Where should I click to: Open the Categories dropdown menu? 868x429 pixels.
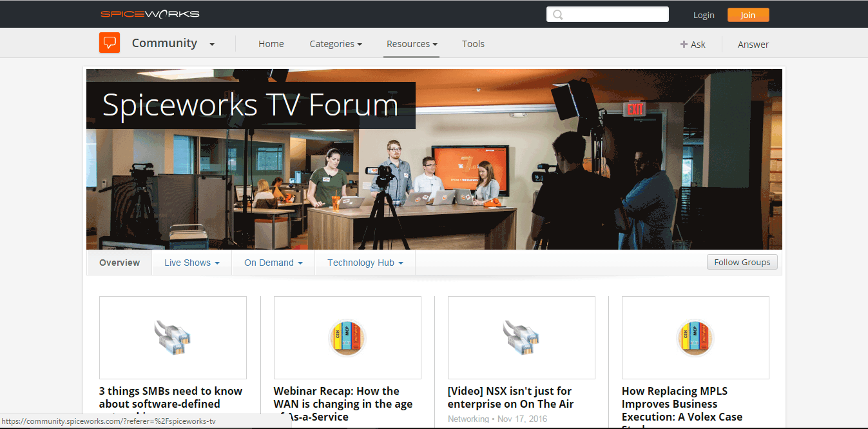[x=336, y=44]
